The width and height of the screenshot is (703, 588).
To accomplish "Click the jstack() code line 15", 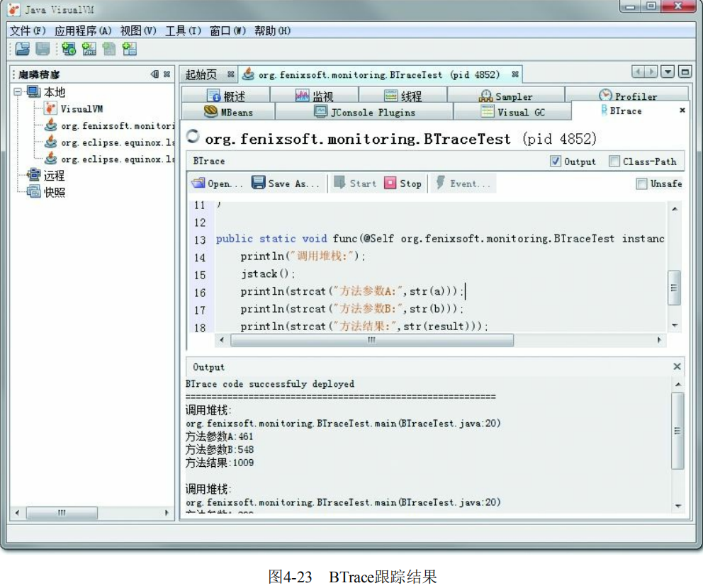I will click(268, 274).
